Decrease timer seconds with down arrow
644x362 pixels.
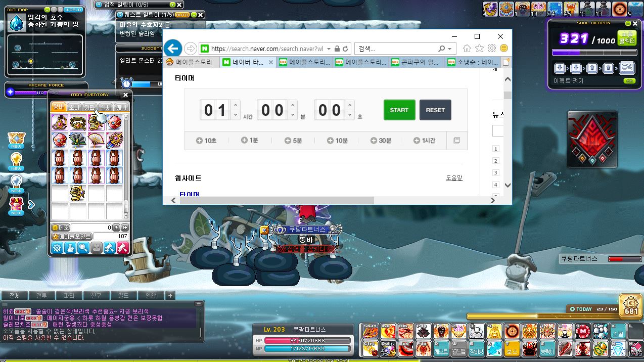point(350,115)
